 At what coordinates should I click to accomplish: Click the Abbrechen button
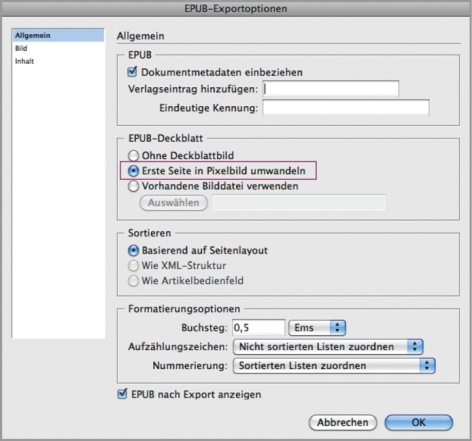pyautogui.click(x=343, y=422)
